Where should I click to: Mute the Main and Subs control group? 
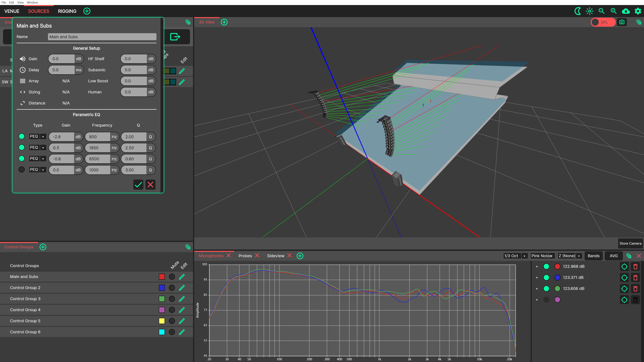click(x=172, y=277)
